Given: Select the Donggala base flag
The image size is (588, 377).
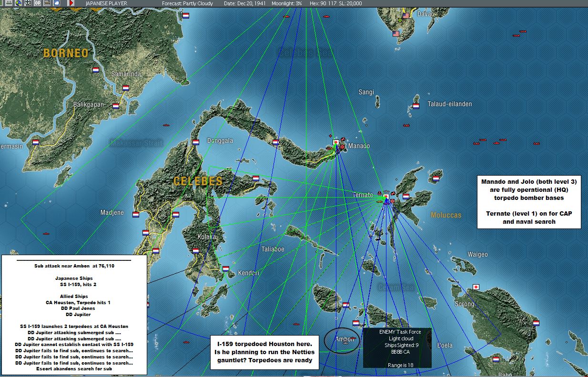Looking at the screenshot, I should [195, 141].
